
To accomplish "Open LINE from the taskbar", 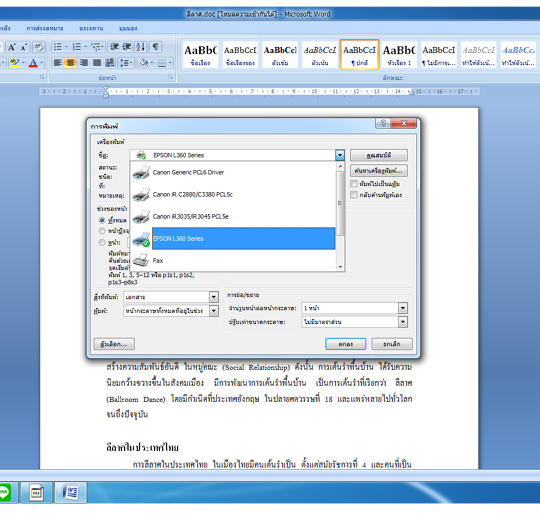I will tap(4, 493).
